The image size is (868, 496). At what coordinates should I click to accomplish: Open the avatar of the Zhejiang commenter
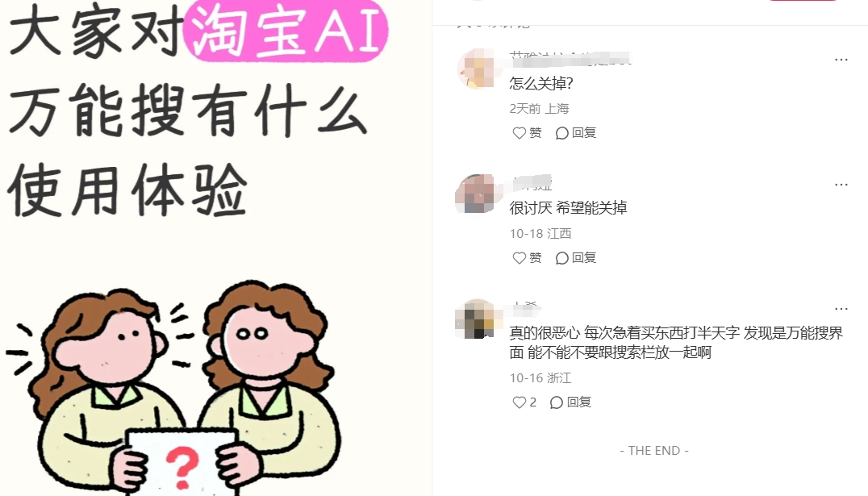475,319
